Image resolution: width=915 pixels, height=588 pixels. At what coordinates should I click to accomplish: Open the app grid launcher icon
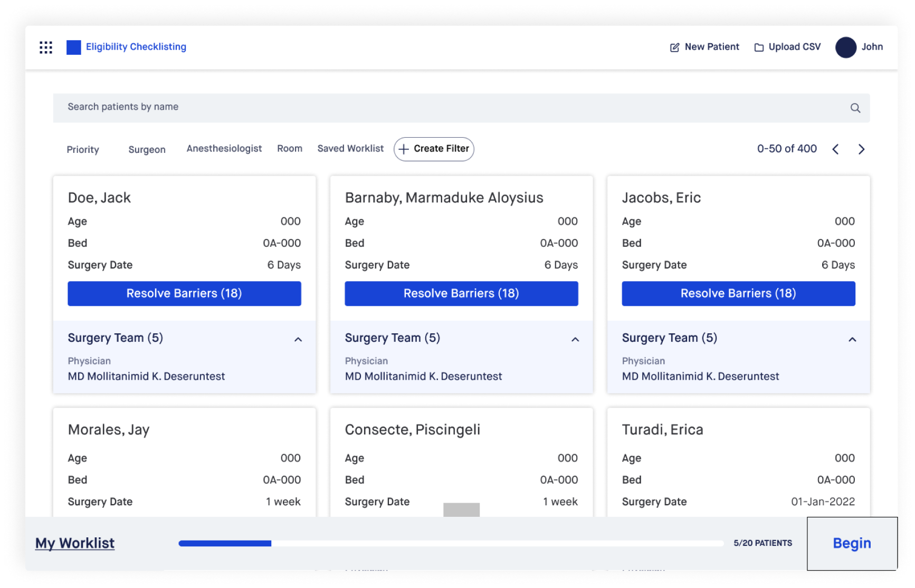click(x=46, y=47)
